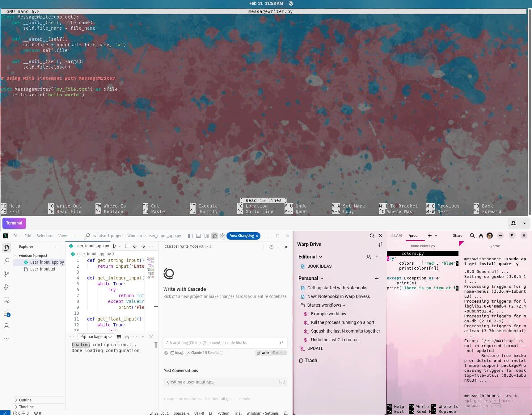Switch to the /proc tab in Warp
Screen dimensions: 532x415
(413, 236)
